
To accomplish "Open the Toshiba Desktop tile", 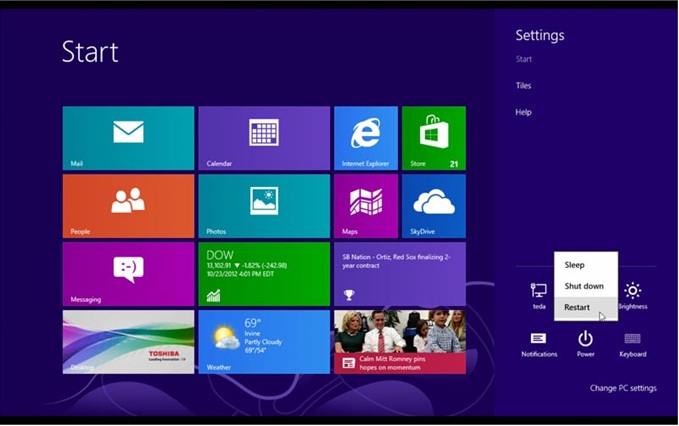I will (x=128, y=342).
